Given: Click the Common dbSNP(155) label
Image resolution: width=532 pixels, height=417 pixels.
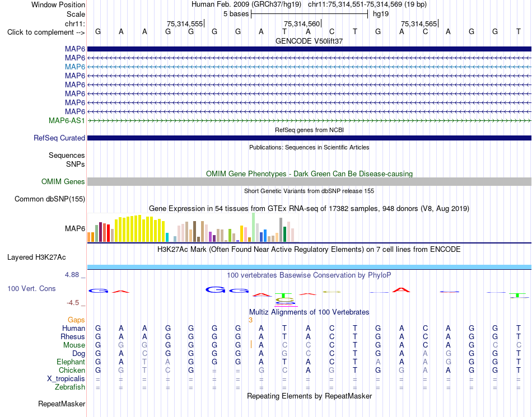Looking at the screenshot, I should 50,199.
